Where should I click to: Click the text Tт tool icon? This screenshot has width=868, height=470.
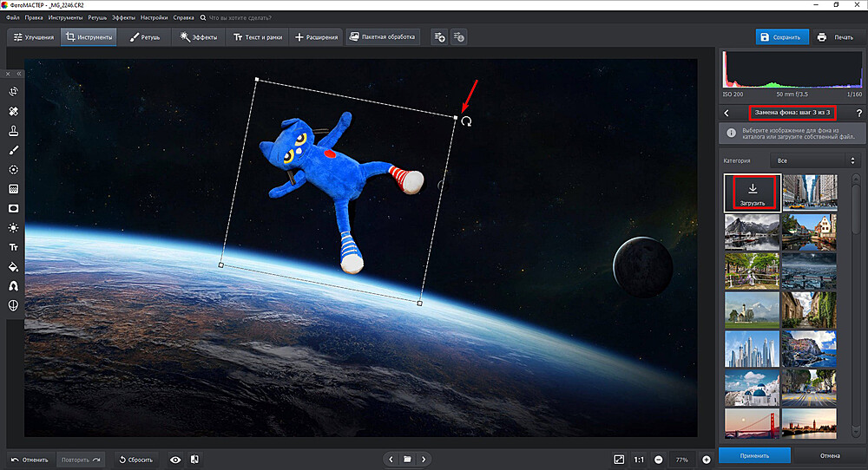(x=14, y=247)
